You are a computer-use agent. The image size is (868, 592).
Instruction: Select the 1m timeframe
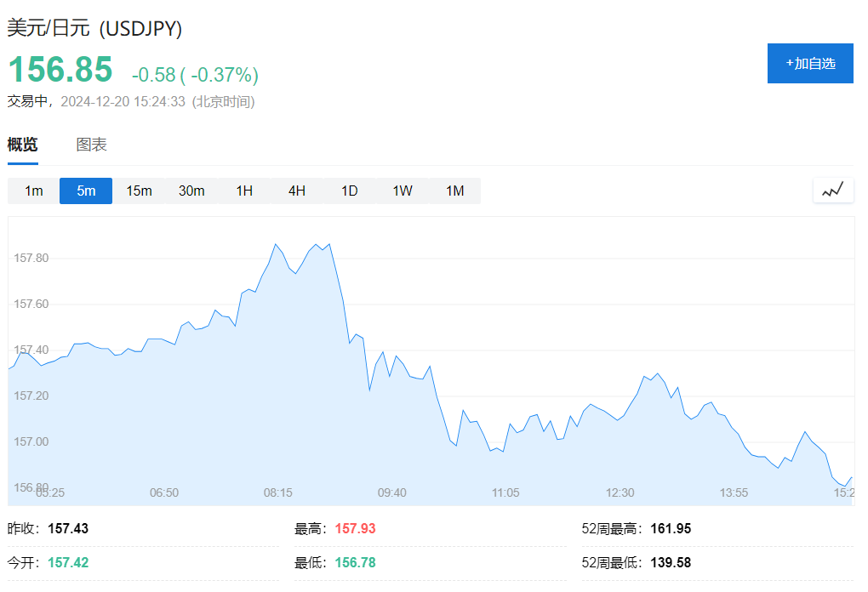tap(33, 191)
